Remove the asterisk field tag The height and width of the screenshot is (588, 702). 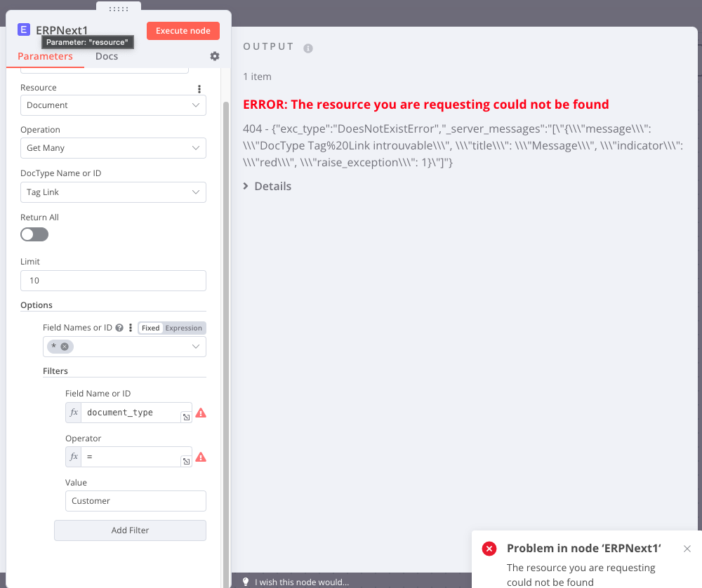tap(65, 347)
